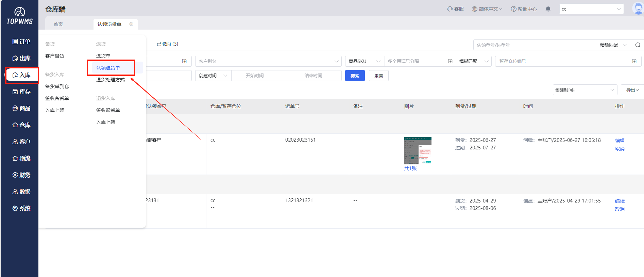Expand the 客户别名 dropdown
The width and height of the screenshot is (644, 277).
coord(268,61)
